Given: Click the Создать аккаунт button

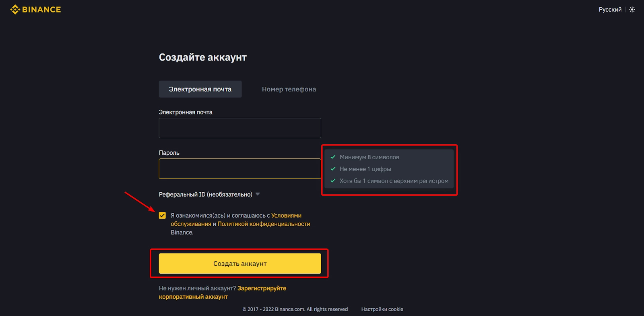Looking at the screenshot, I should point(240,263).
